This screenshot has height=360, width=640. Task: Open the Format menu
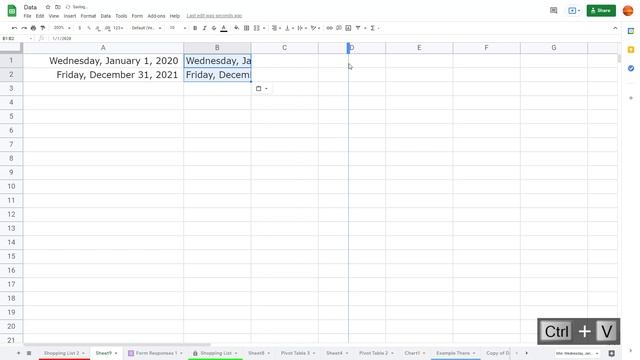88,16
